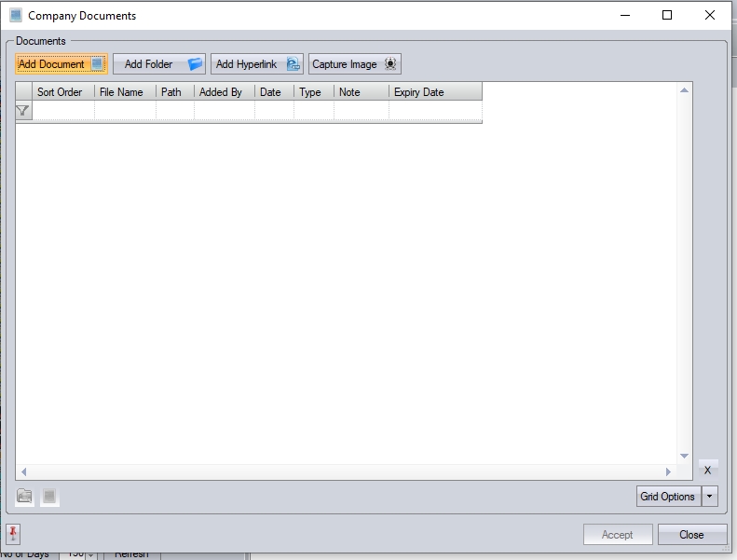Expand the Grid Options dropdown arrow
Viewport: 737px width, 560px height.
point(710,497)
